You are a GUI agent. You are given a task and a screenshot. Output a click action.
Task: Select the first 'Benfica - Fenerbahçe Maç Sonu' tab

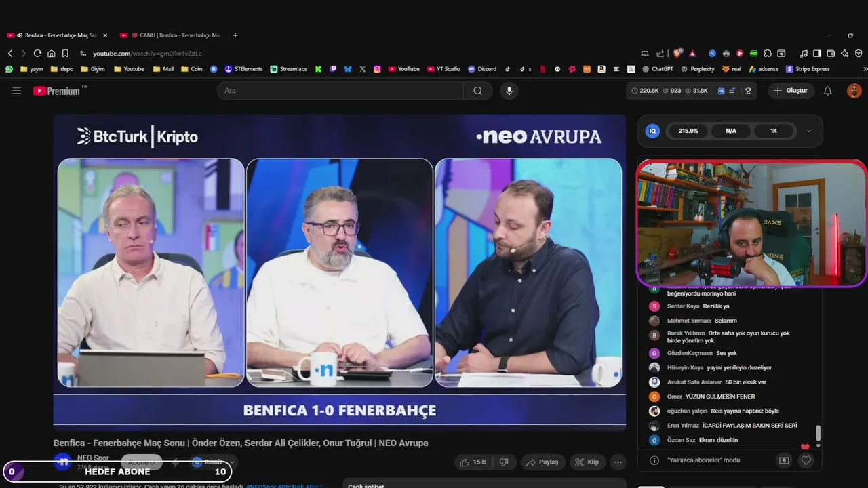[x=57, y=35]
